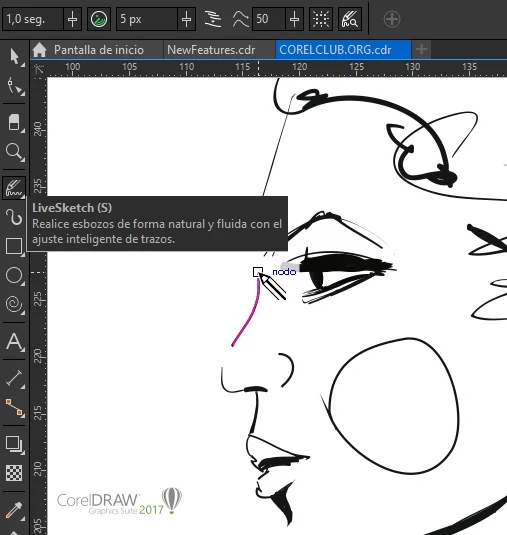The image size is (507, 535).
Task: Toggle create single curve from strokes
Action: coord(213,19)
